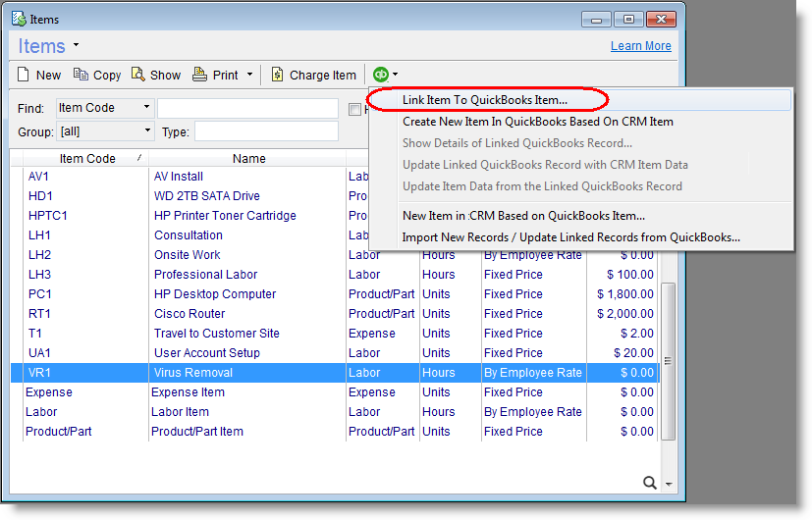Click the HD1 item code cell
Image resolution: width=812 pixels, height=520 pixels.
tap(40, 196)
